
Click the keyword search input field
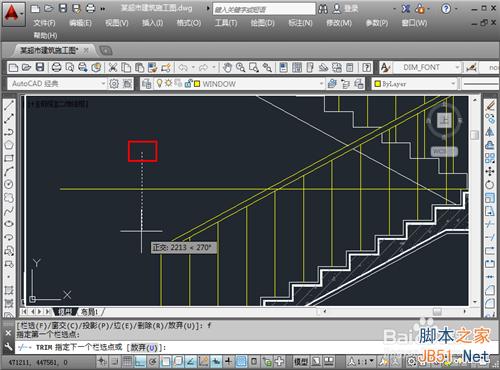(x=264, y=9)
